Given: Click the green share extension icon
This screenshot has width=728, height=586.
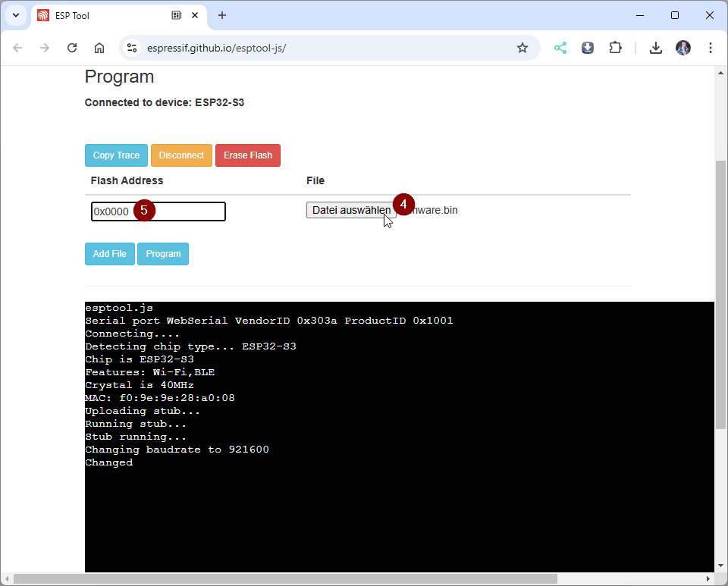Looking at the screenshot, I should coord(560,48).
